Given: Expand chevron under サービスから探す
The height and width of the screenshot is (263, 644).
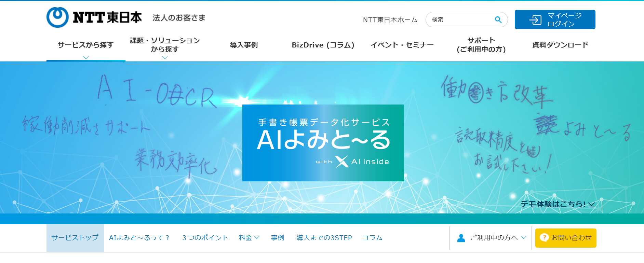Looking at the screenshot, I should tap(86, 57).
